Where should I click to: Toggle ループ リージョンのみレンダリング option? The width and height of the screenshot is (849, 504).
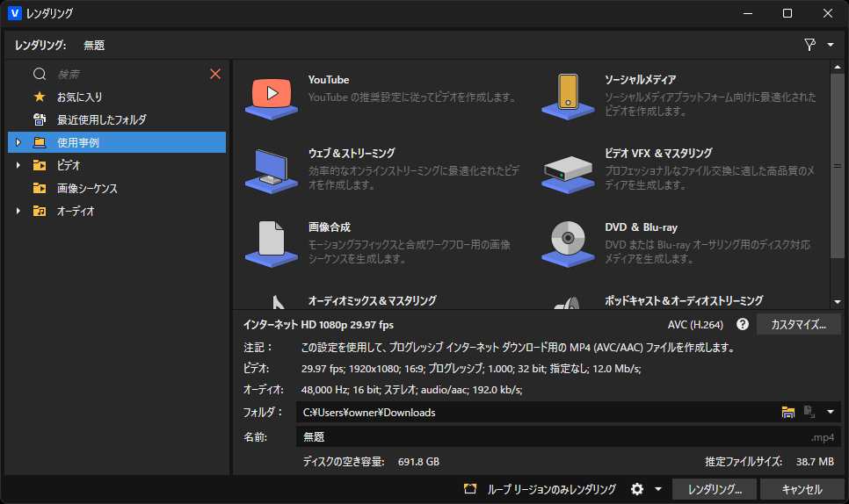[469, 489]
